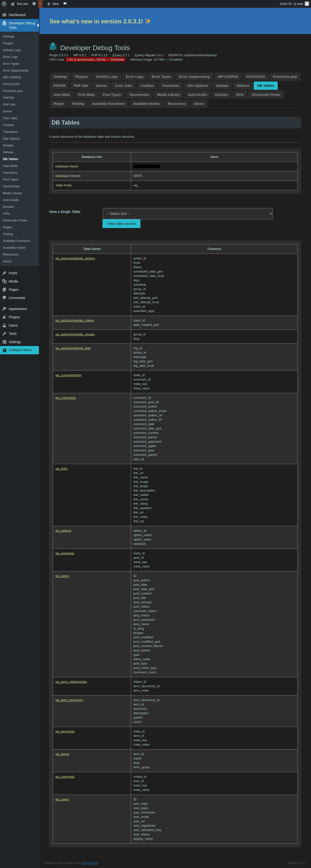Click the comments bubble icon in admin bar

pyautogui.click(x=34, y=4)
